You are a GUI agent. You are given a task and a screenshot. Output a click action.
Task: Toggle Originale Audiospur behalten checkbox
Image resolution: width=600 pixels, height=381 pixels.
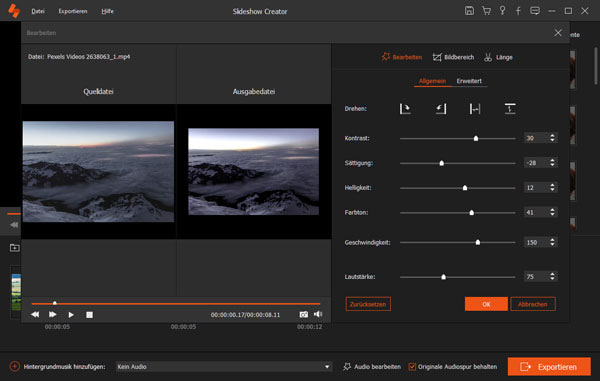(412, 366)
